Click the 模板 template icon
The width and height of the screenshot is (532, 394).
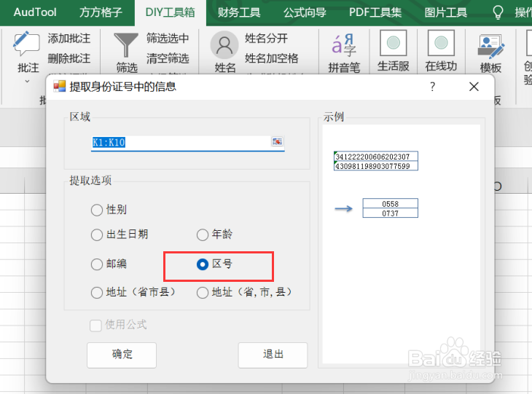click(x=490, y=46)
